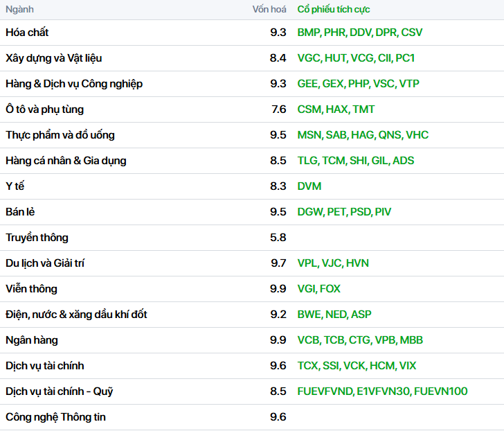
Task: Click the E1VFVN30 fund ticker
Action: point(384,392)
